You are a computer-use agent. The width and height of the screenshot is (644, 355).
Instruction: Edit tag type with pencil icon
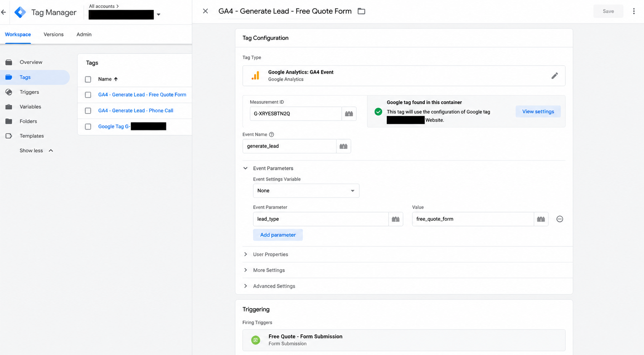pos(554,75)
